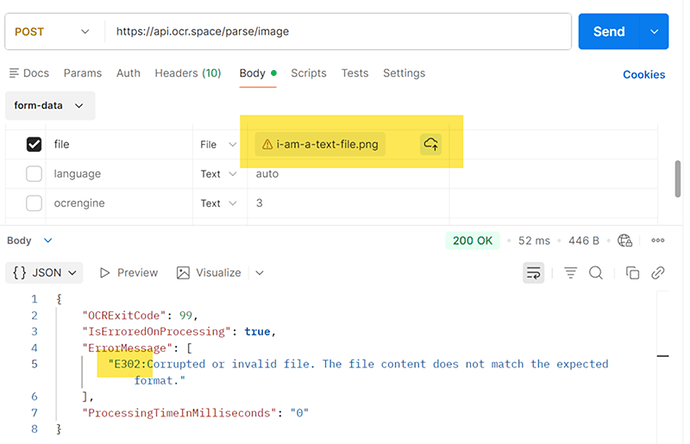
Task: Click the 'file' key cell
Action: pyautogui.click(x=119, y=144)
